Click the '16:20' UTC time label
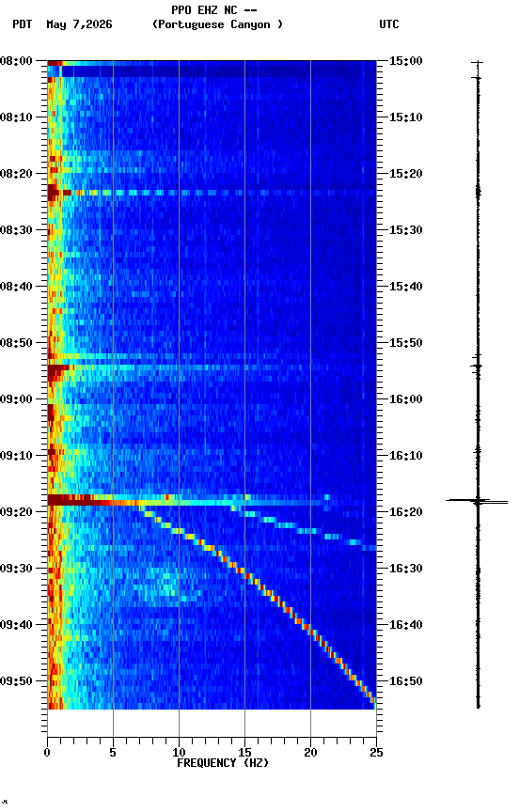The width and height of the screenshot is (519, 812). coord(406,512)
